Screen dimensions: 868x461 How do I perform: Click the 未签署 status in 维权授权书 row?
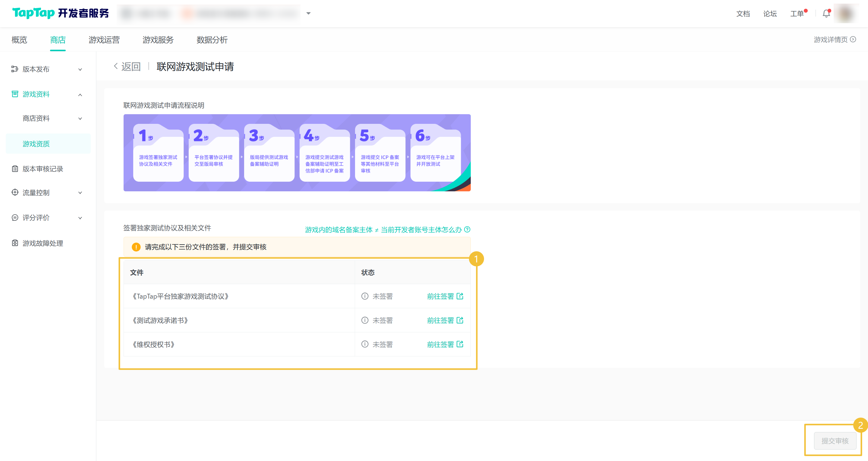click(382, 344)
